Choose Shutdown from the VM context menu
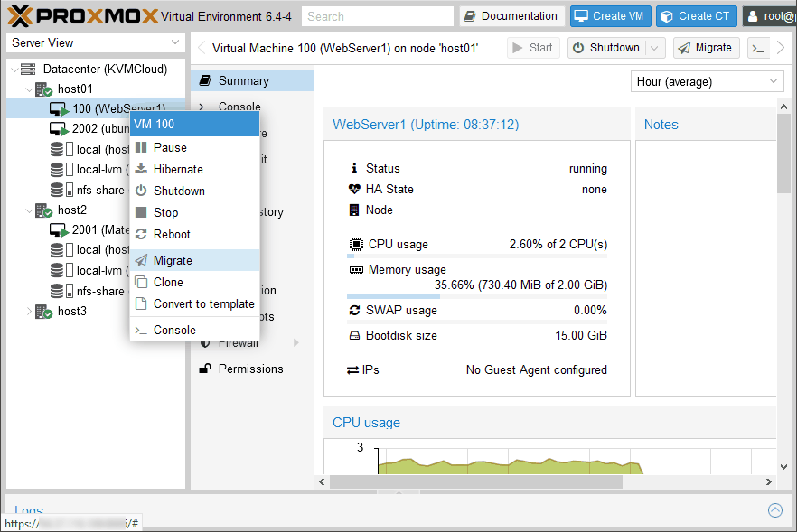This screenshot has width=797, height=532. coord(194,191)
